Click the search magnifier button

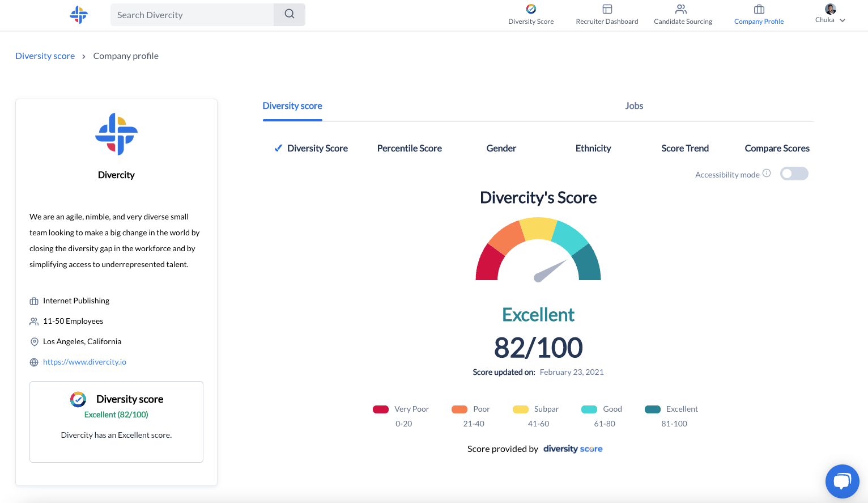pyautogui.click(x=290, y=15)
